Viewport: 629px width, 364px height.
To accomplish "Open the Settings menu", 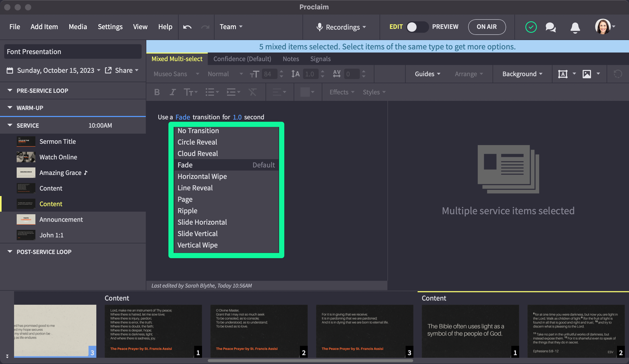I will 110,27.
